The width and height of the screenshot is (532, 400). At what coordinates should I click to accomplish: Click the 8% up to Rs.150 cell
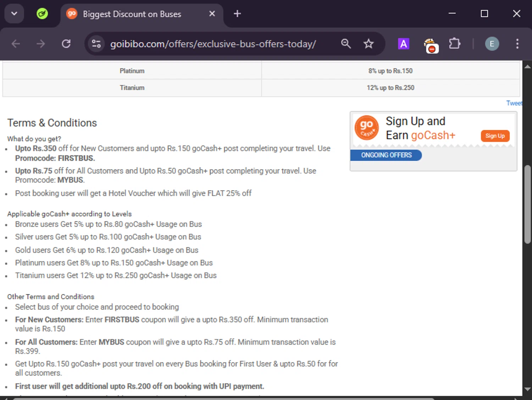tap(390, 71)
